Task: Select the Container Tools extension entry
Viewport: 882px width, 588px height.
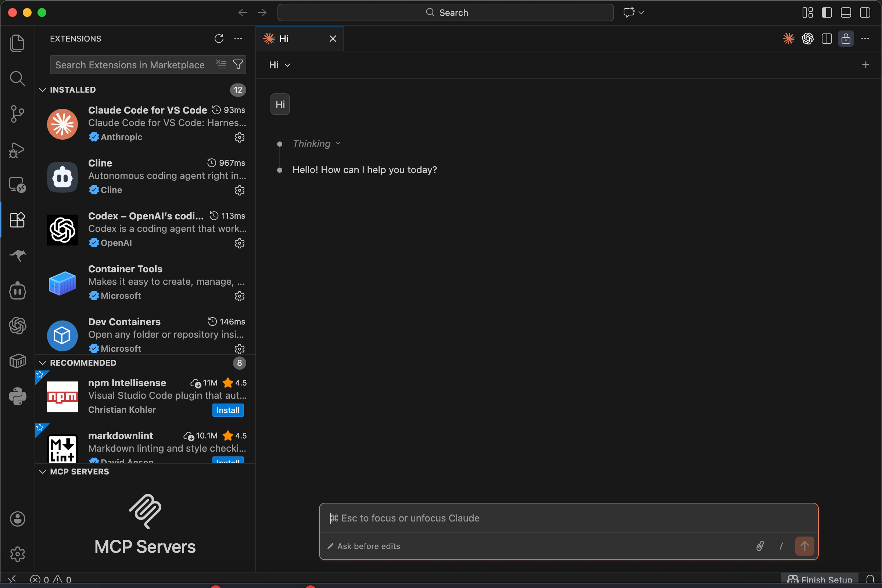Action: [x=145, y=282]
